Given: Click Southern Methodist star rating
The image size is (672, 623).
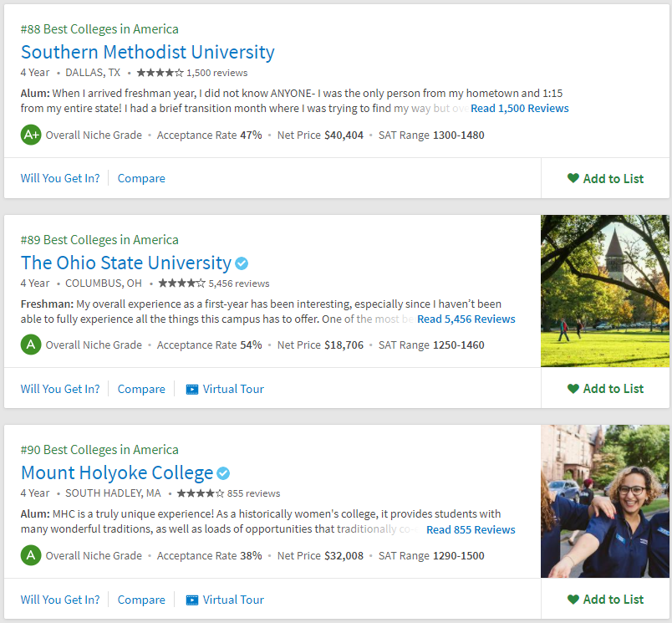Looking at the screenshot, I should pos(160,73).
